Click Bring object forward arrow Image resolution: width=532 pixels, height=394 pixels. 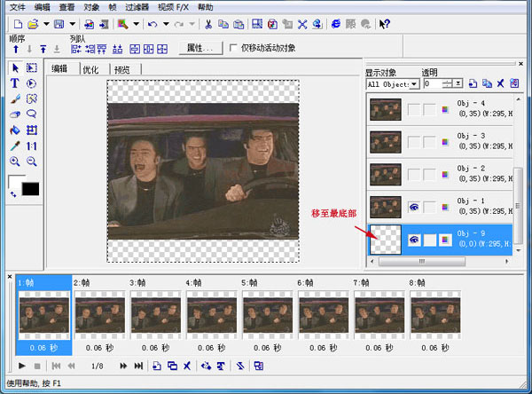pos(16,50)
